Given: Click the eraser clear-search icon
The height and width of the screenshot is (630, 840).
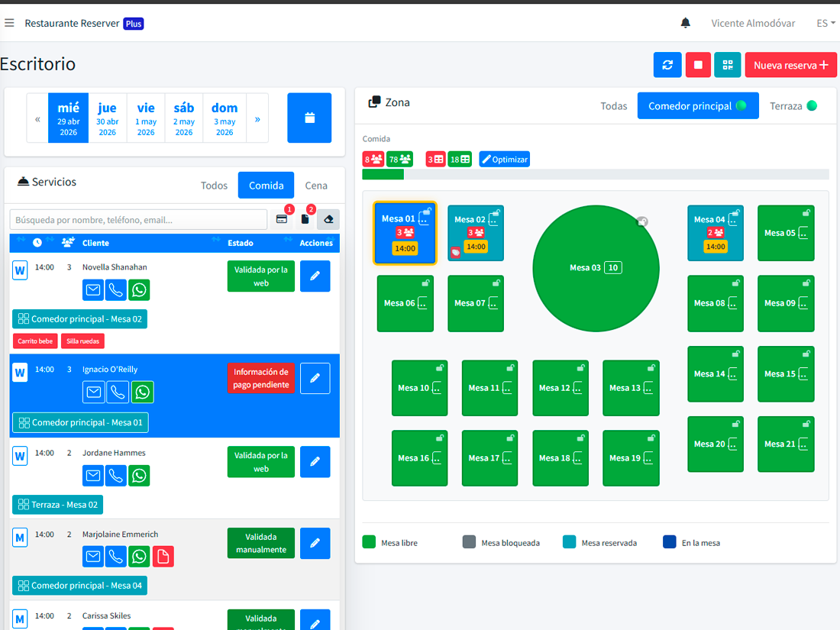Looking at the screenshot, I should 328,219.
